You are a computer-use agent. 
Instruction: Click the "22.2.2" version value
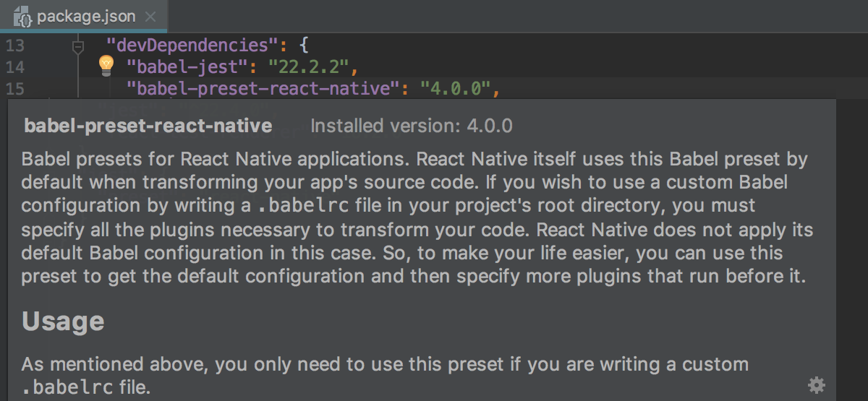(x=310, y=68)
